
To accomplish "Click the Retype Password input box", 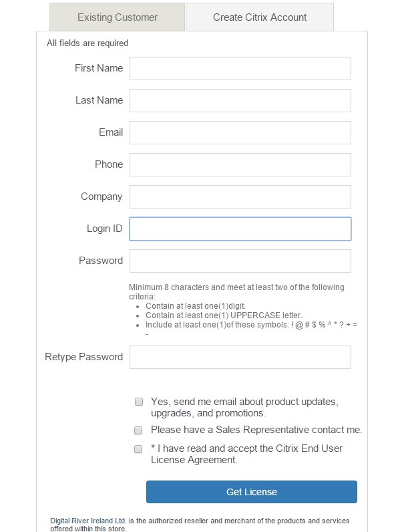I will [240, 357].
